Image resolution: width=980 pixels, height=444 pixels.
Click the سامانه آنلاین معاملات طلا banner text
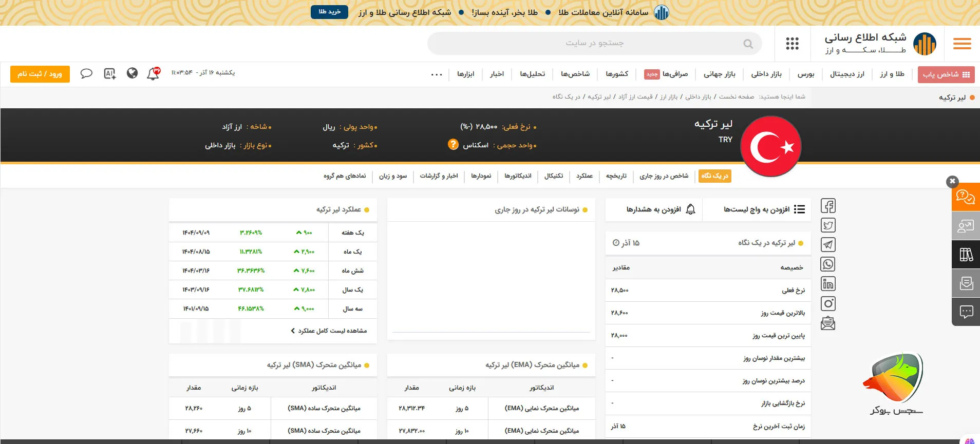604,12
